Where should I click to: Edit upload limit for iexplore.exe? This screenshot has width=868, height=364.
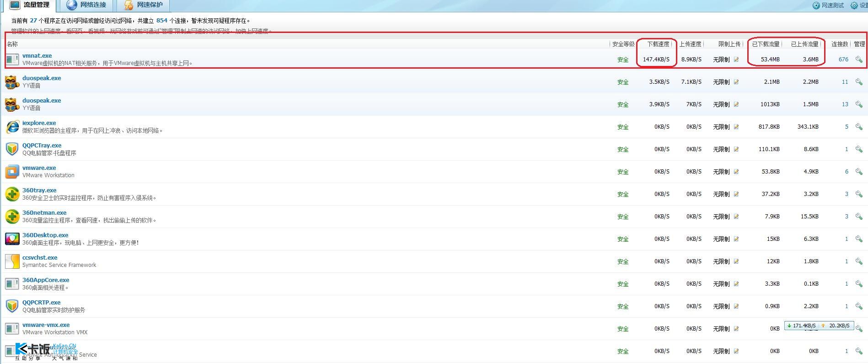[736, 127]
